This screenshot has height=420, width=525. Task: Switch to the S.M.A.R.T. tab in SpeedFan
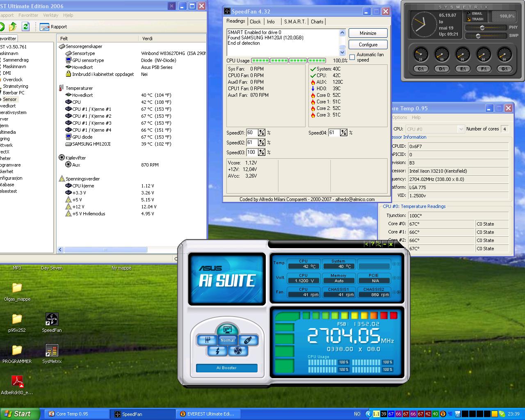[x=295, y=22]
